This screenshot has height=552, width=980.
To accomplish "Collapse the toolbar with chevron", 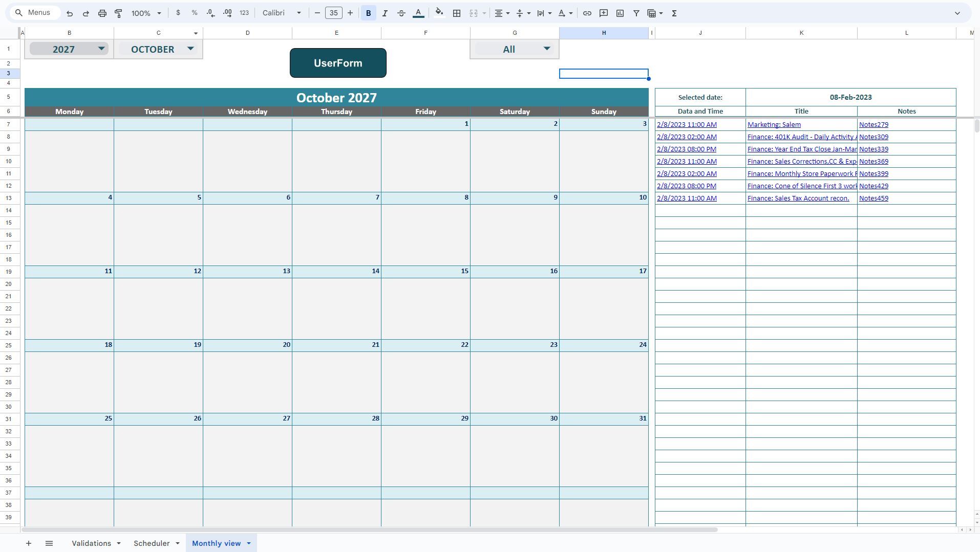I will click(957, 13).
